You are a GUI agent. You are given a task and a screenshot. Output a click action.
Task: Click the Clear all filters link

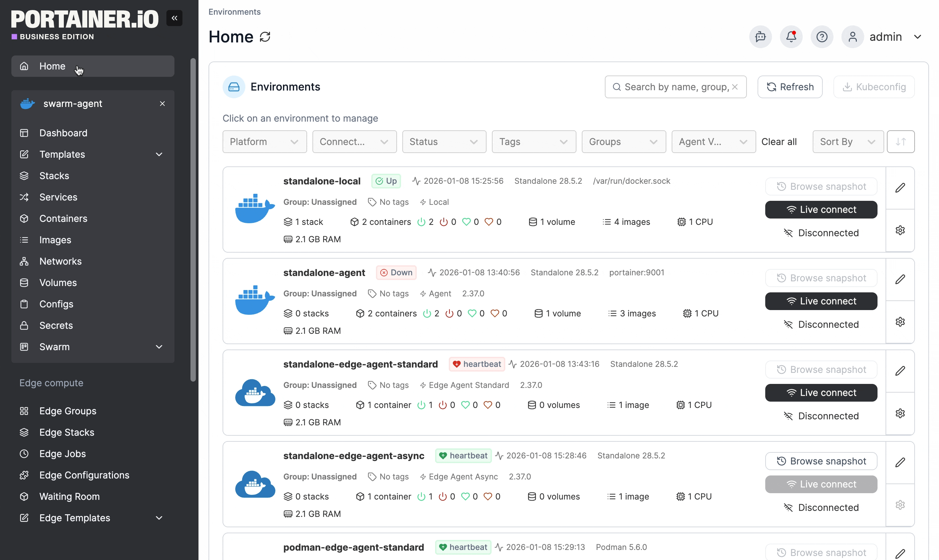pos(779,142)
